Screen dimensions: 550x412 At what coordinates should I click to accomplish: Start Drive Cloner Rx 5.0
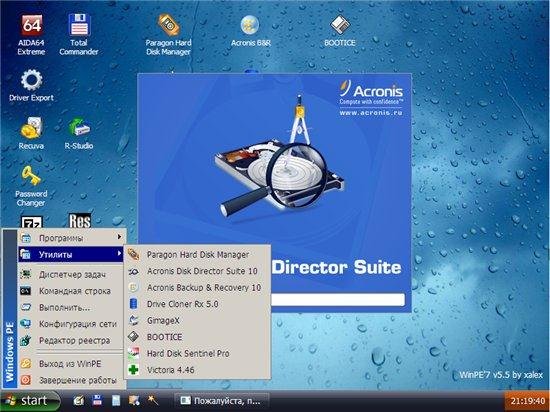[197, 304]
